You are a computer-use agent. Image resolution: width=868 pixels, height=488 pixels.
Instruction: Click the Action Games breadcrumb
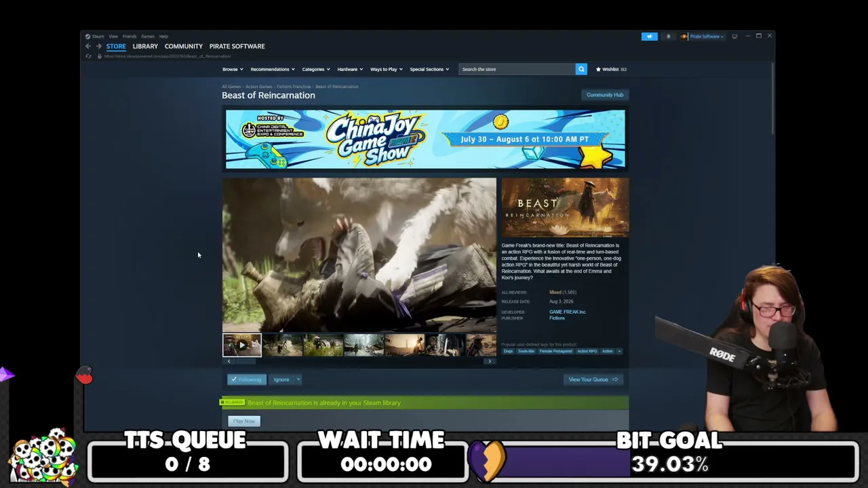tap(258, 87)
